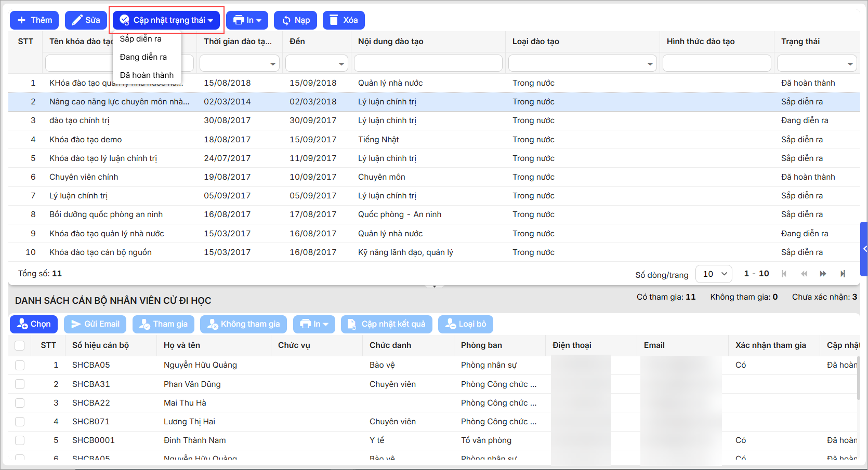Go to the last page of results
Screen dimensions: 868x470
click(843, 274)
